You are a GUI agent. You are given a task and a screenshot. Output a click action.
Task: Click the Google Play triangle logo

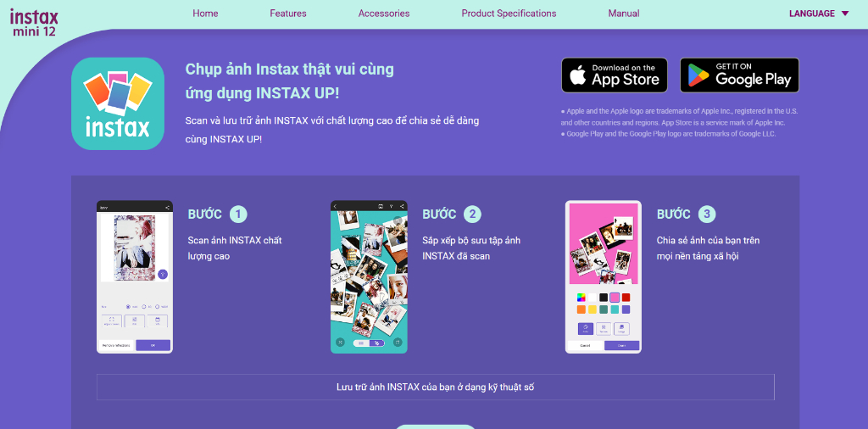point(699,75)
